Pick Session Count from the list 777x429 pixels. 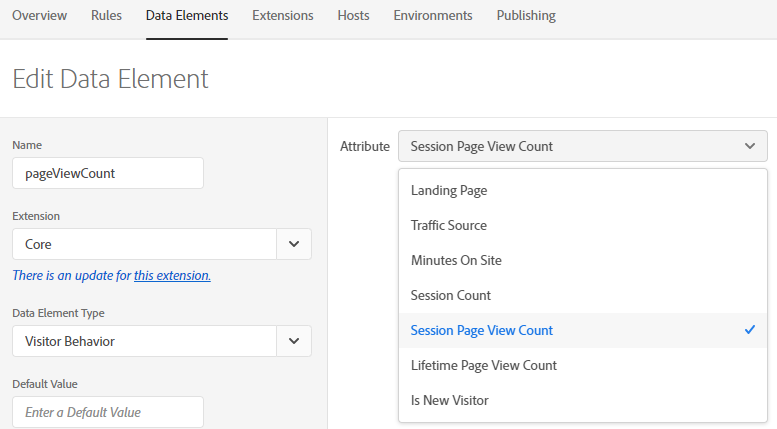583,295
